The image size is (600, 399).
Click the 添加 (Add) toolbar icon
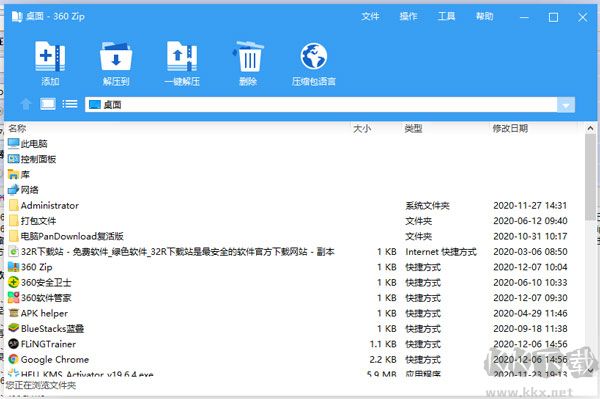click(50, 57)
